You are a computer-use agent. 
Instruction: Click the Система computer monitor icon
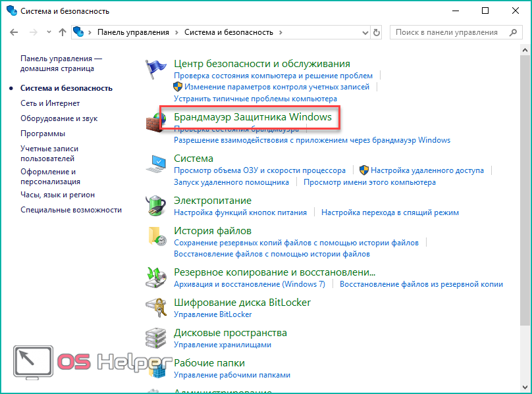(x=156, y=164)
